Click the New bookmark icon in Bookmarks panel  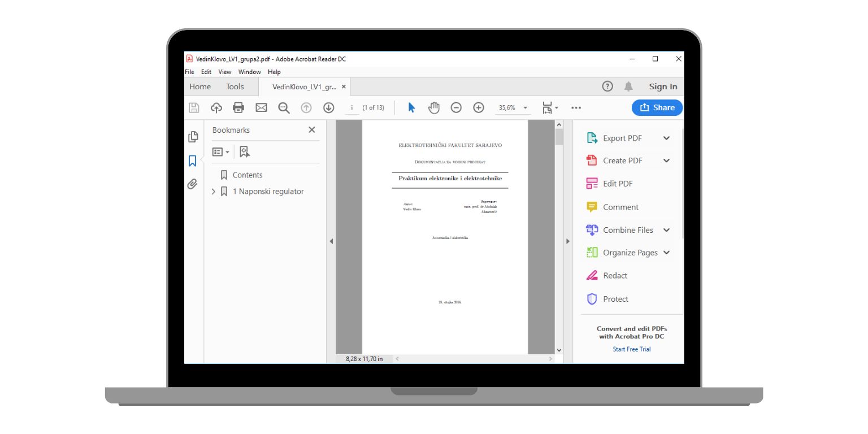(244, 151)
